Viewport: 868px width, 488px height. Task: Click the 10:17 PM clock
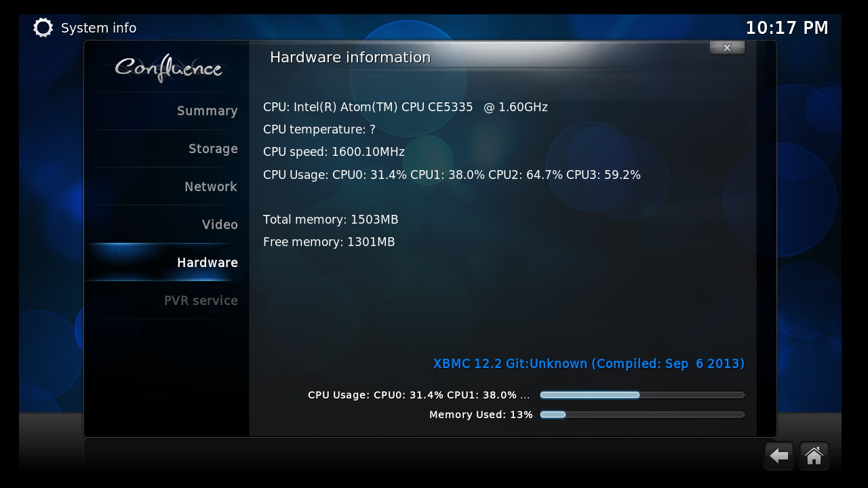coord(787,28)
